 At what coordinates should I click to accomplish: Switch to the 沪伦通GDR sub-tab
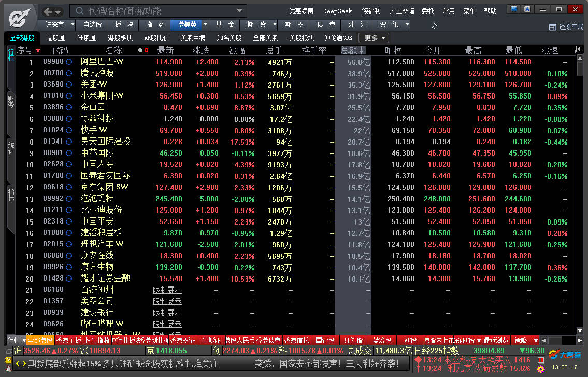(x=338, y=38)
